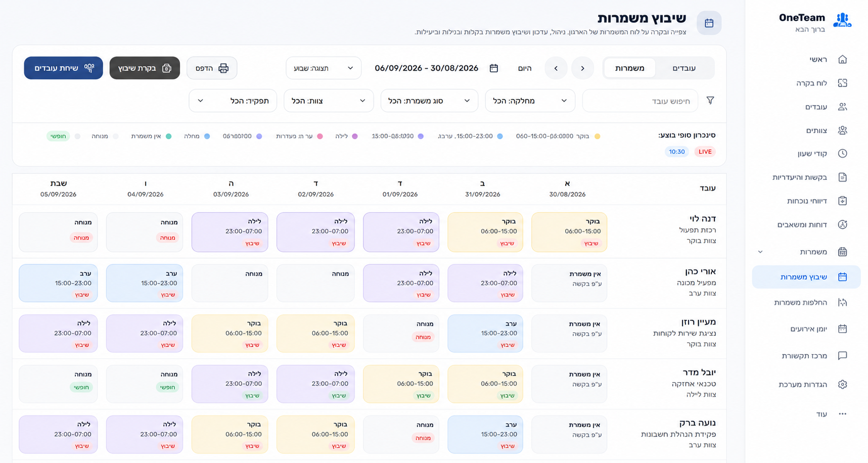This screenshot has width=868, height=463.
Task: Click yellow בוקר legend dot
Action: (597, 136)
